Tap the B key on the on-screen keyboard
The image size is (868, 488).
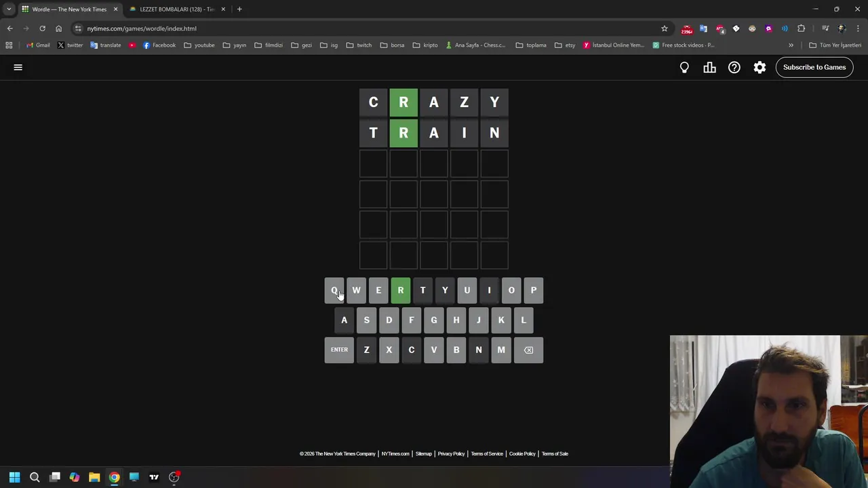point(456,350)
